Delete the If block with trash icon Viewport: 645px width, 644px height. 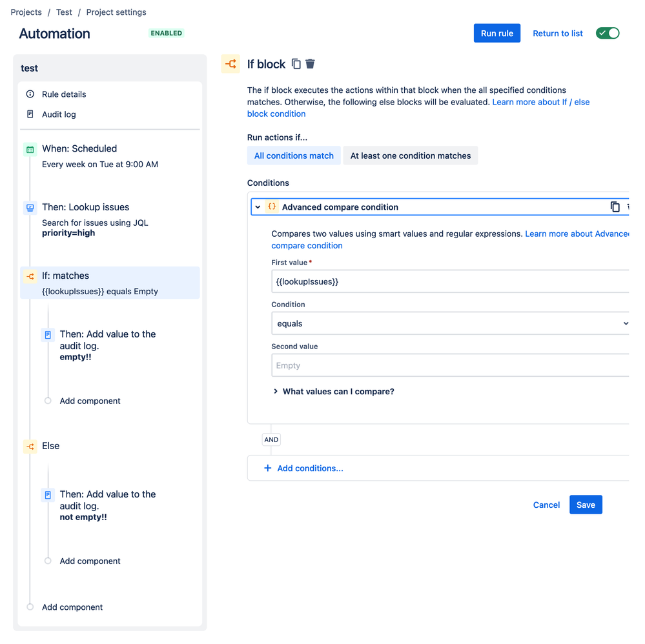(310, 64)
